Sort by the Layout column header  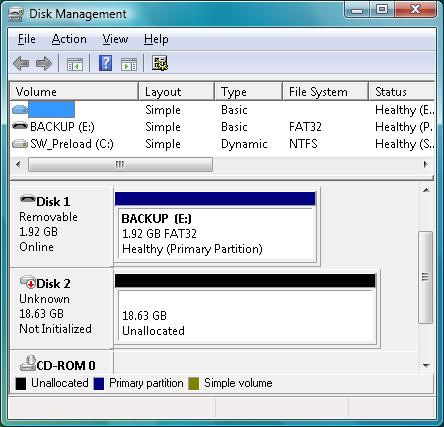point(176,91)
